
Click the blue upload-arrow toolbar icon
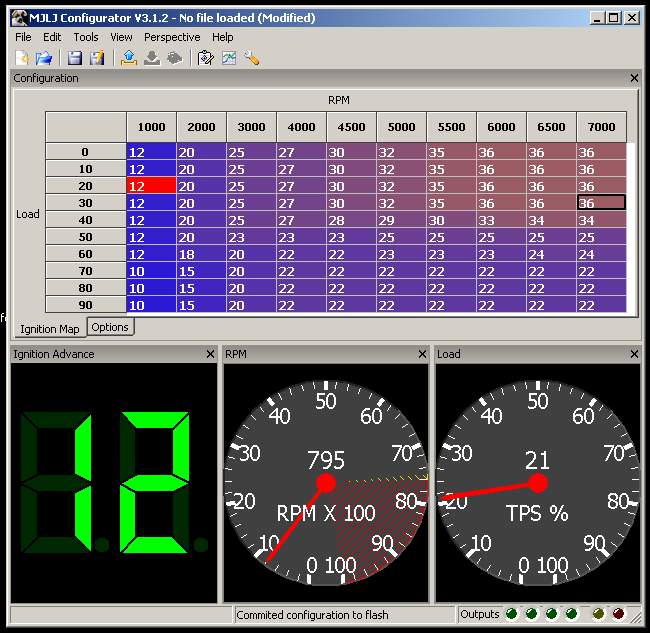(x=129, y=58)
